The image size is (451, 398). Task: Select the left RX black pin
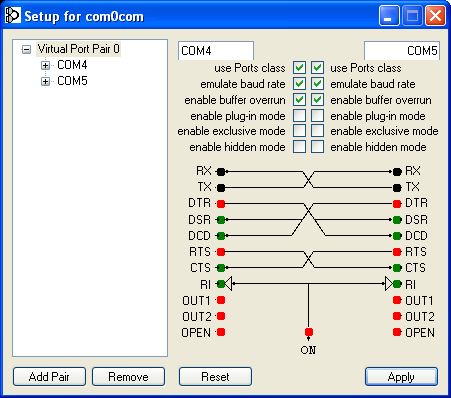[x=221, y=172]
